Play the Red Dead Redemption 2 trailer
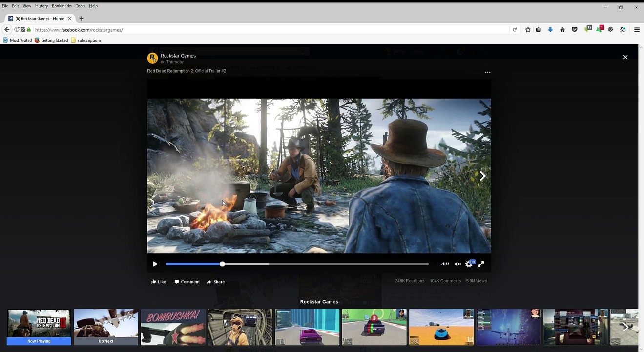The image size is (644, 352). pyautogui.click(x=155, y=264)
